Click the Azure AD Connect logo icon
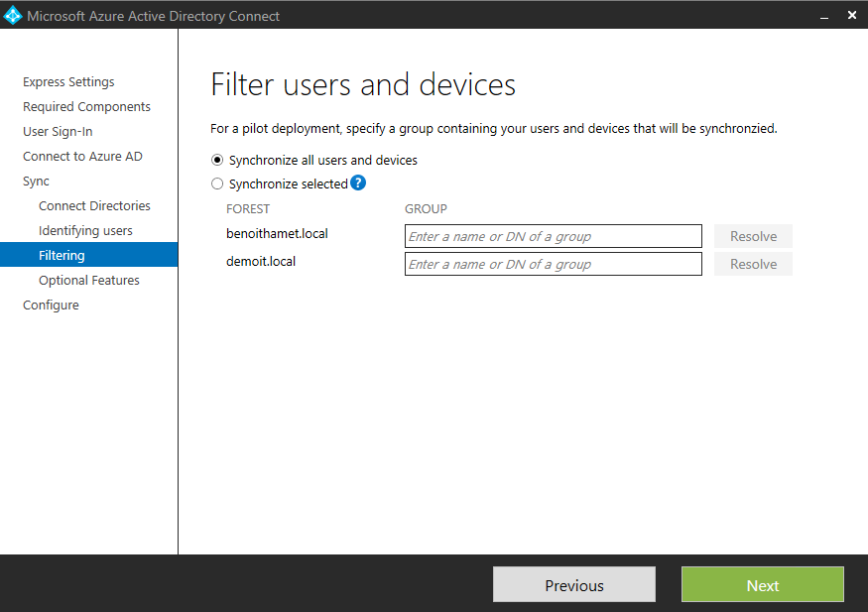 click(13, 16)
